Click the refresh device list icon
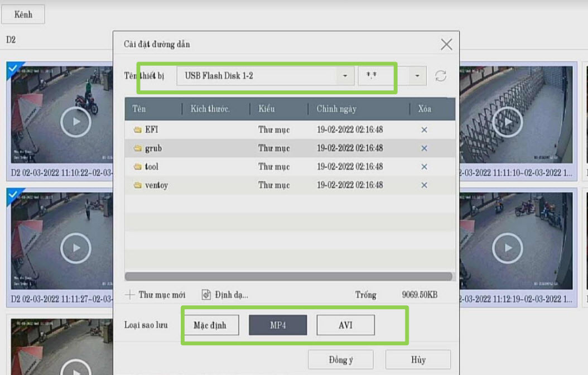The width and height of the screenshot is (588, 375). coord(441,76)
